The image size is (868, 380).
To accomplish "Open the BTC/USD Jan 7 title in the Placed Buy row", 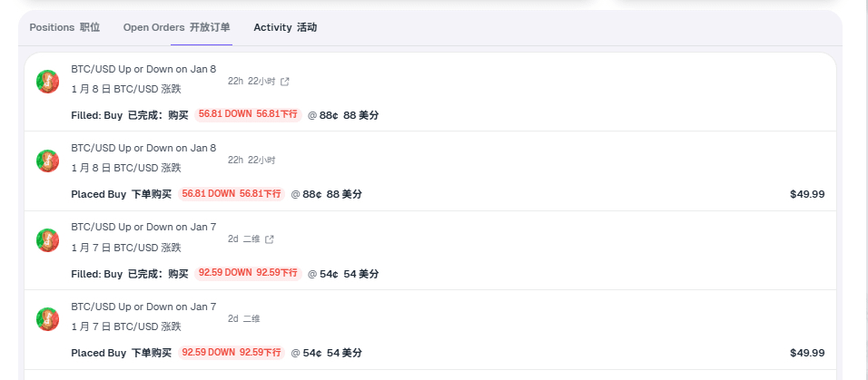I will 143,307.
